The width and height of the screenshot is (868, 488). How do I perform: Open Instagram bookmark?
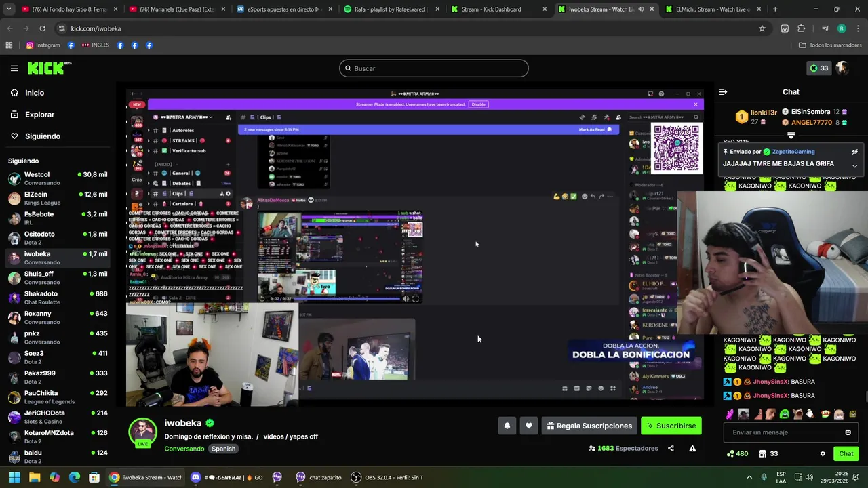43,45
